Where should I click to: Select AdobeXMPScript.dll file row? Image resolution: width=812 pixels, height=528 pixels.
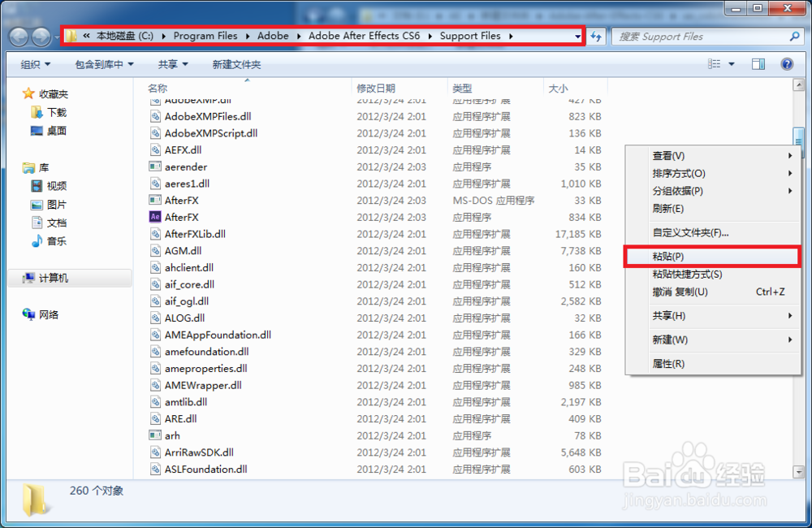coord(376,133)
